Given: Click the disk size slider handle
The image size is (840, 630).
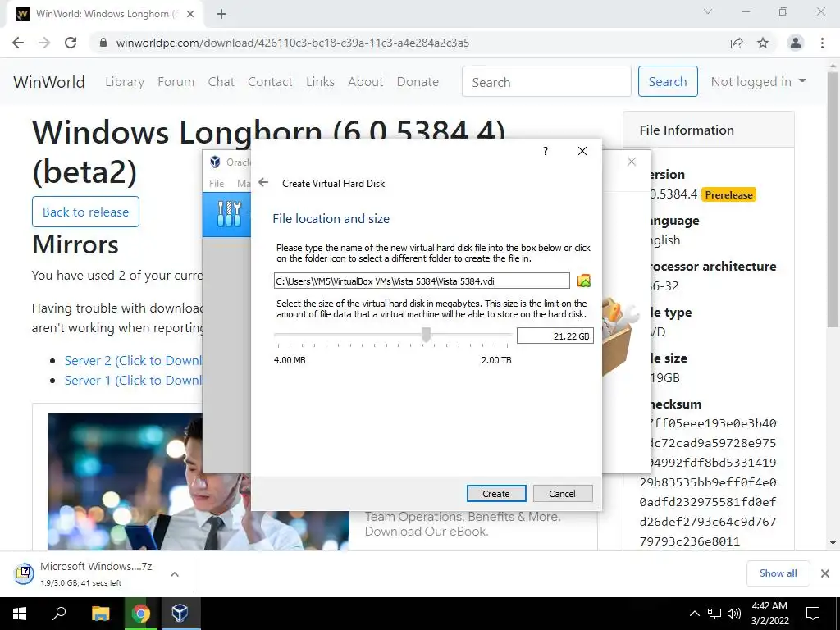Looking at the screenshot, I should coord(426,335).
